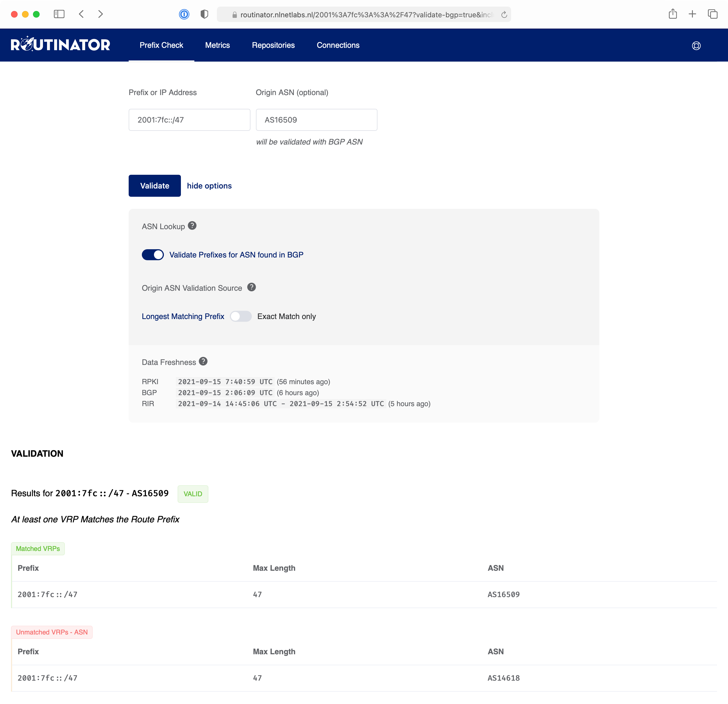Viewport: 728px width, 704px height.
Task: Click ASN header in Unmatched VRPs table
Action: [495, 652]
